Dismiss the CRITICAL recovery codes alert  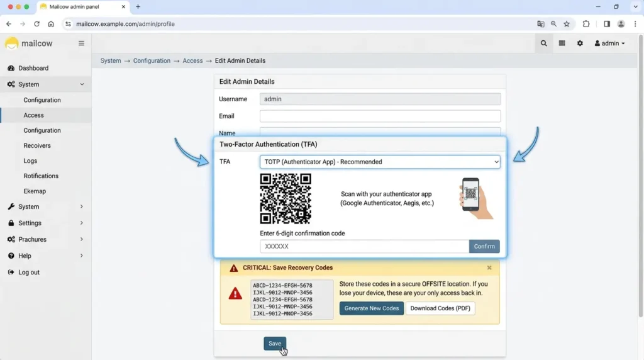click(489, 267)
